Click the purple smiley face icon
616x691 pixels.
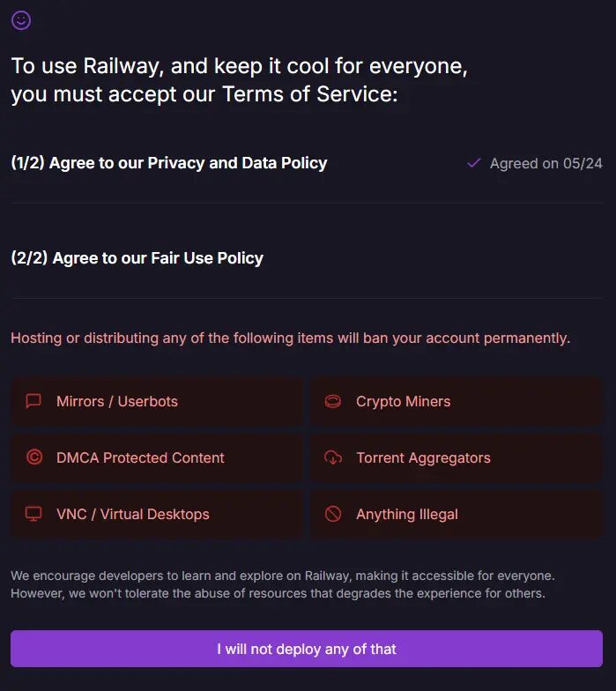pos(21,20)
